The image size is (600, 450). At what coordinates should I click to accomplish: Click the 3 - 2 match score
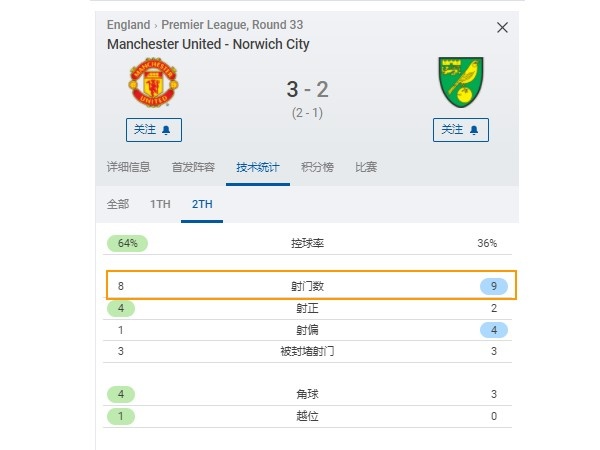tap(307, 89)
